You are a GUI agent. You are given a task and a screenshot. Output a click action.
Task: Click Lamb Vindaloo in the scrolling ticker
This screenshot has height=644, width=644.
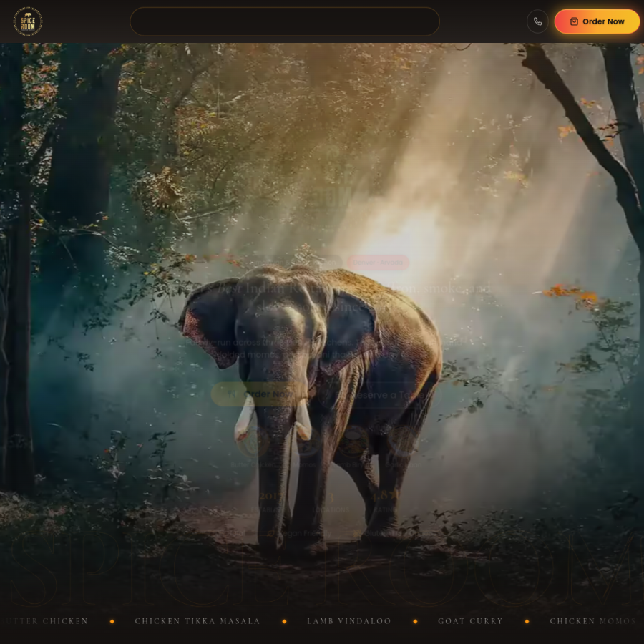tap(349, 621)
